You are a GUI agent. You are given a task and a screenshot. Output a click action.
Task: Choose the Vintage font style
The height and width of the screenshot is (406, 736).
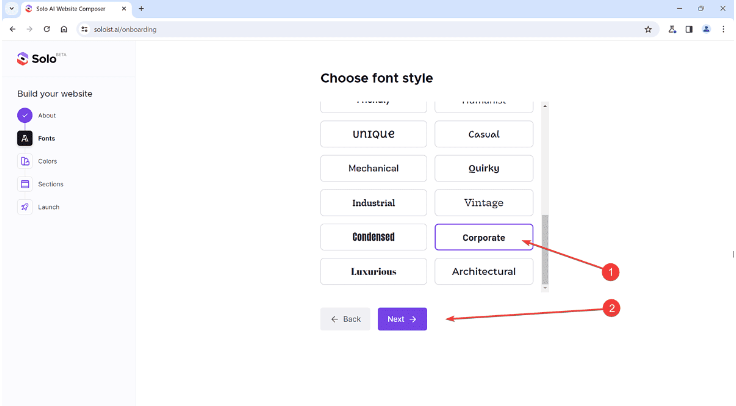(484, 203)
